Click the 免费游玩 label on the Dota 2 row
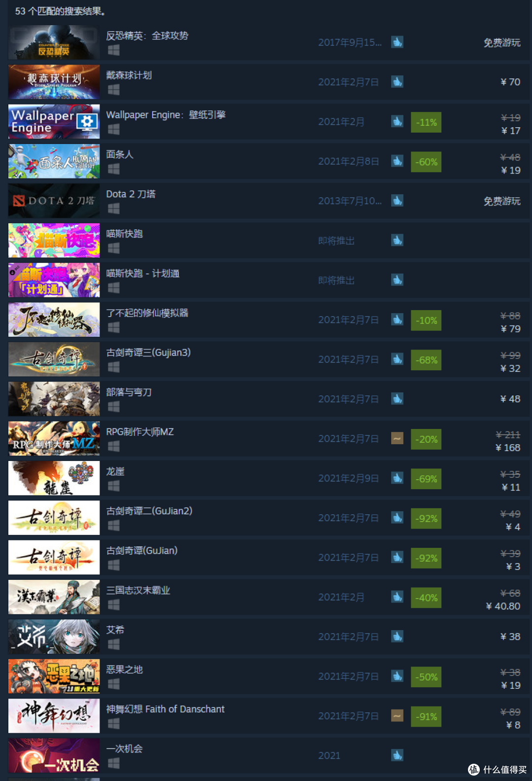This screenshot has width=532, height=781. point(502,201)
